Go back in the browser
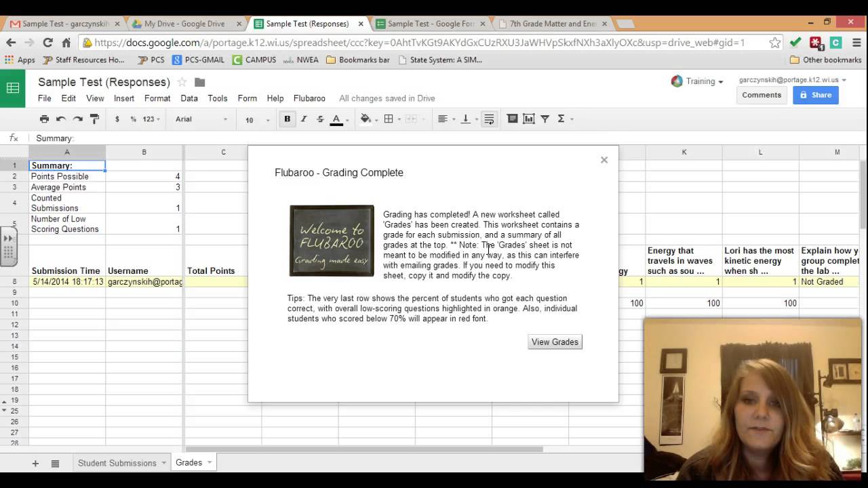 point(11,42)
